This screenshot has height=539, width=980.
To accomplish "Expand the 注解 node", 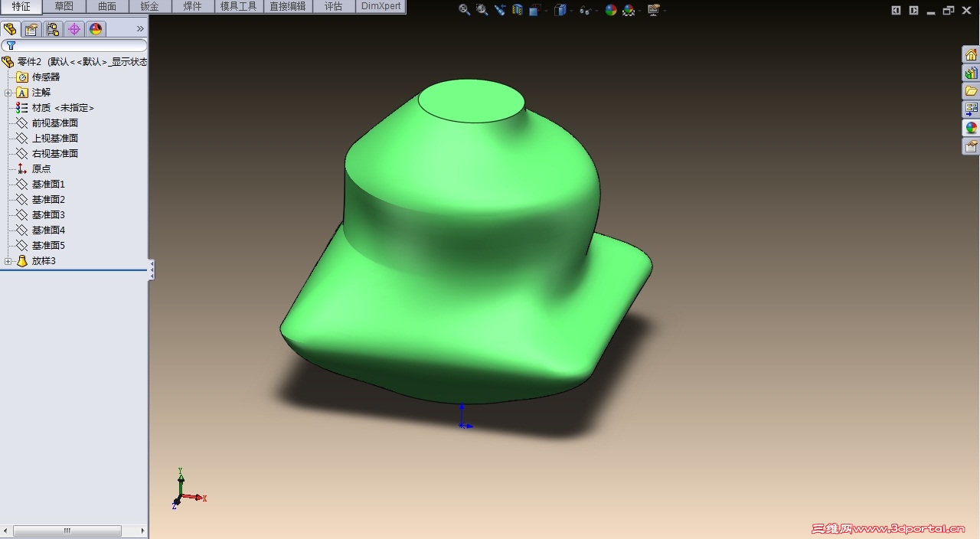I will [x=8, y=93].
